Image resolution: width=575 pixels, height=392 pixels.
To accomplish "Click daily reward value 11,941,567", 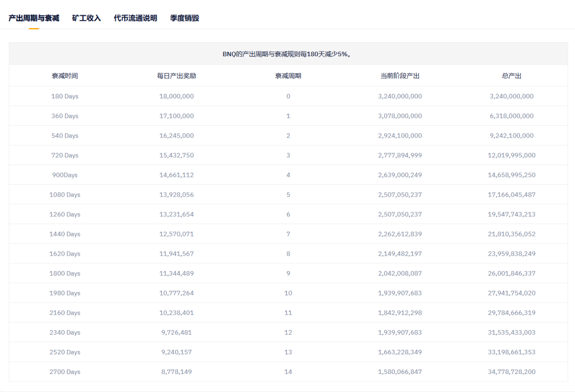I will click(x=176, y=254).
